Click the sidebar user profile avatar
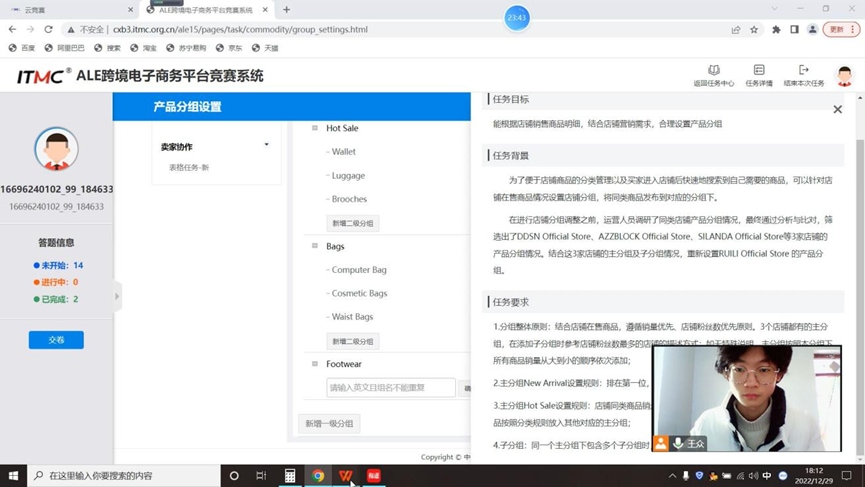Viewport: 865px width, 487px height. [56, 149]
